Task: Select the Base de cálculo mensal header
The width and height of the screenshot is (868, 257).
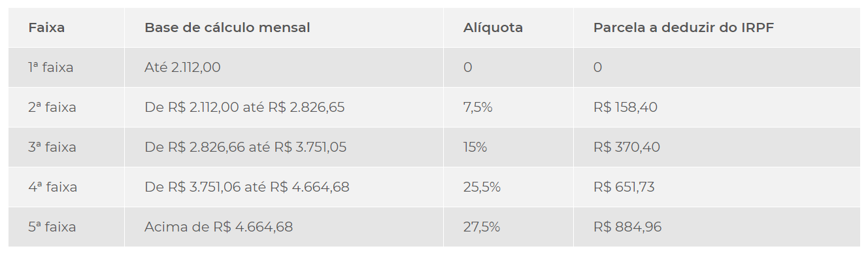Action: [x=227, y=27]
